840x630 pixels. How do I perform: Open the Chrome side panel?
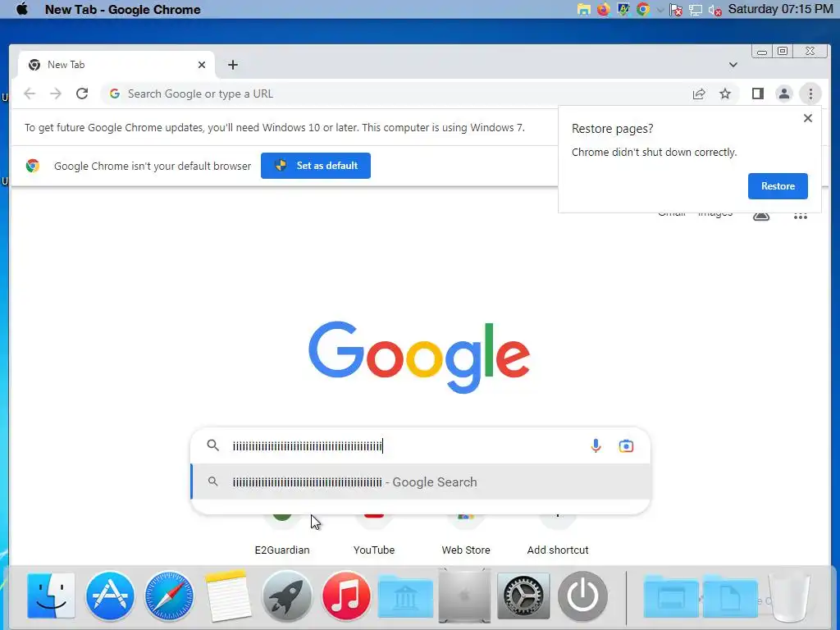(757, 94)
